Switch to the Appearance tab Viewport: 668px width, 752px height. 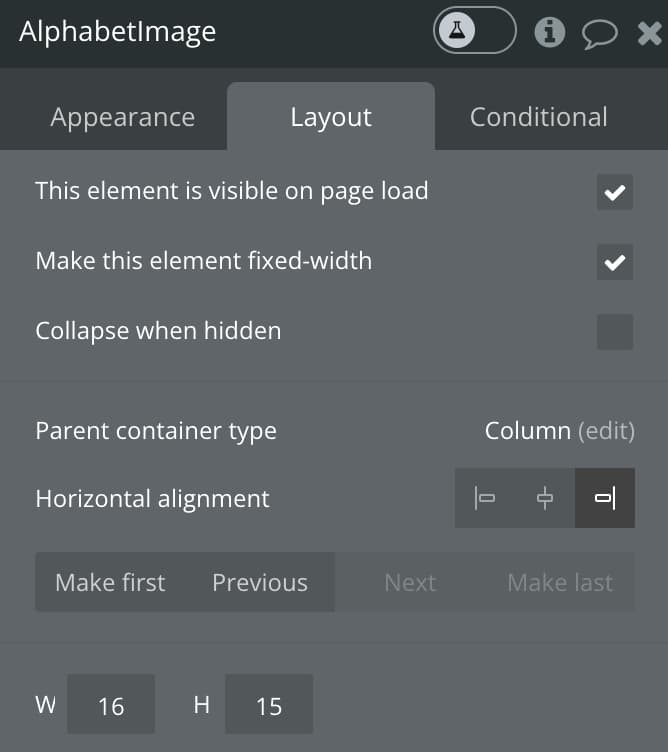coord(123,117)
